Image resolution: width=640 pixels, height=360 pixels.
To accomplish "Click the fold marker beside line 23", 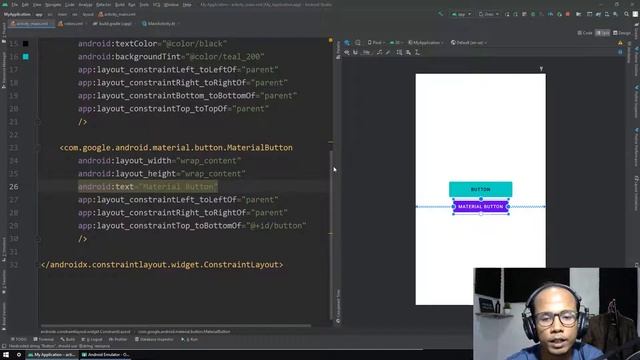I will (x=38, y=148).
